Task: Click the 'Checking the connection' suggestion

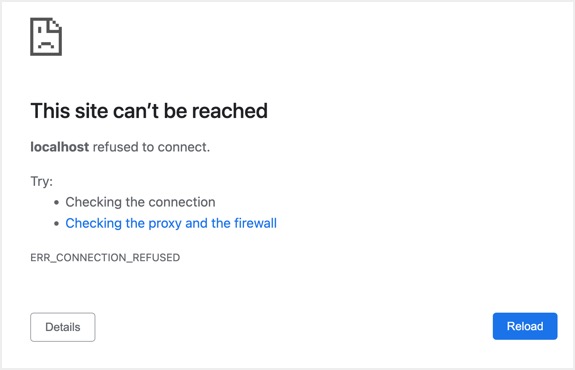Action: point(140,202)
